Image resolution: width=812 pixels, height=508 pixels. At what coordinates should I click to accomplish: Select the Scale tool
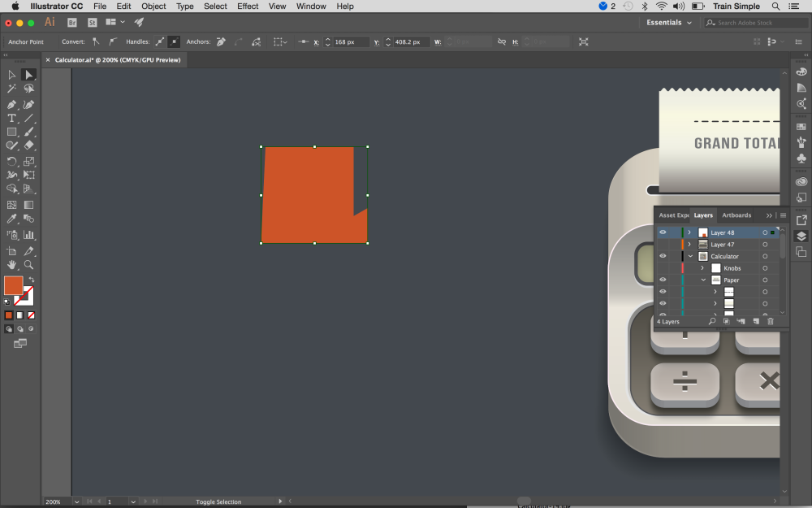point(29,161)
